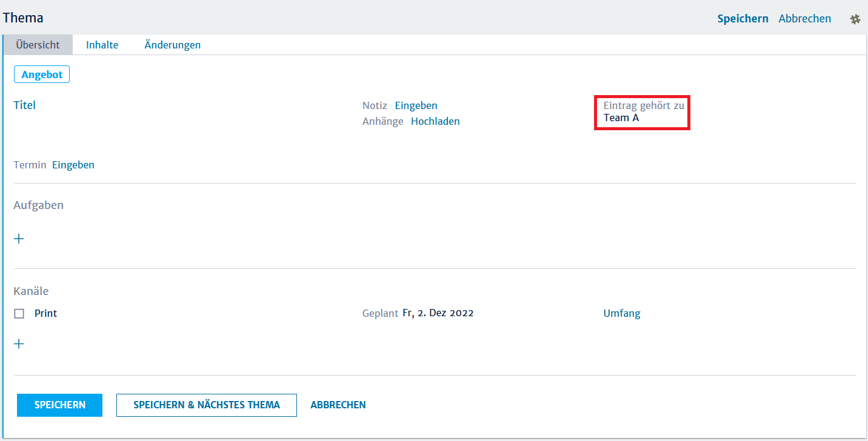Click SPEICHERN & NÄCHSTES THEMA button
The height and width of the screenshot is (441, 868).
coord(207,405)
